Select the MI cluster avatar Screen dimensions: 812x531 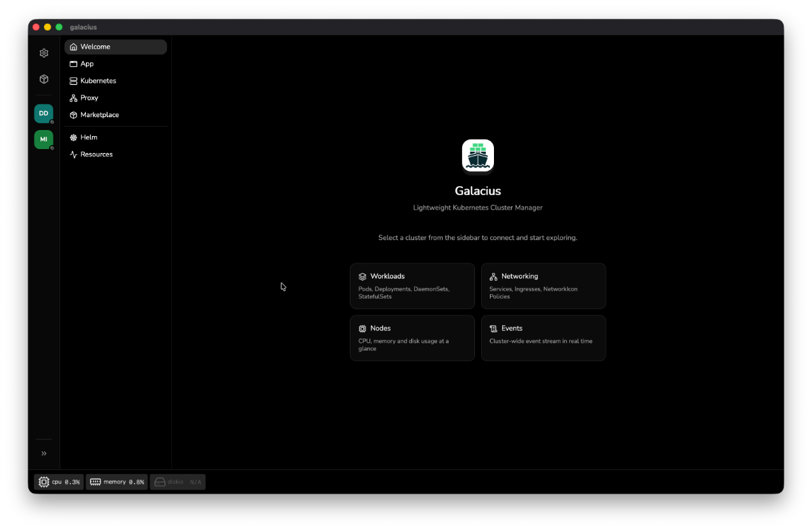(44, 140)
